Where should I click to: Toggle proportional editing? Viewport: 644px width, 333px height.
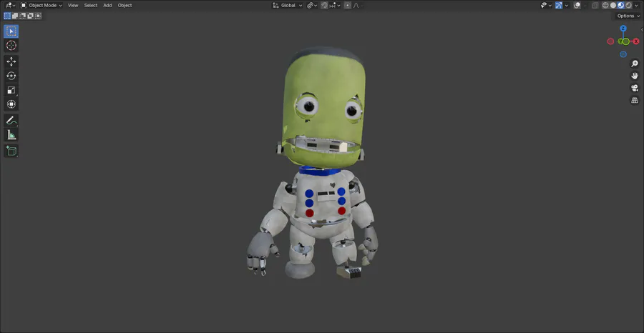pos(348,5)
